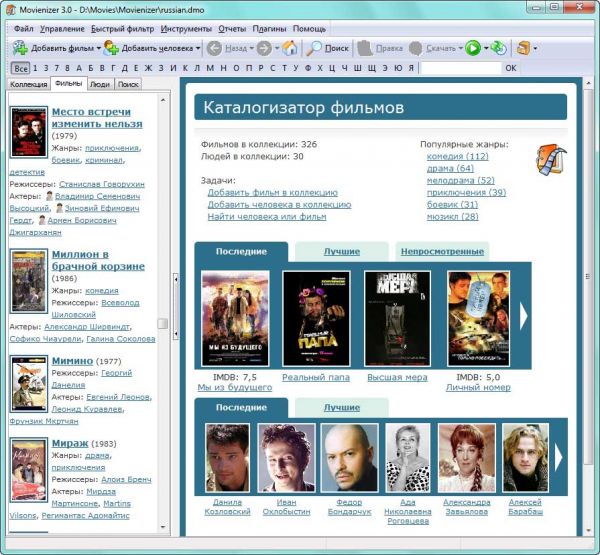Click OK next to quick search field

pos(511,68)
